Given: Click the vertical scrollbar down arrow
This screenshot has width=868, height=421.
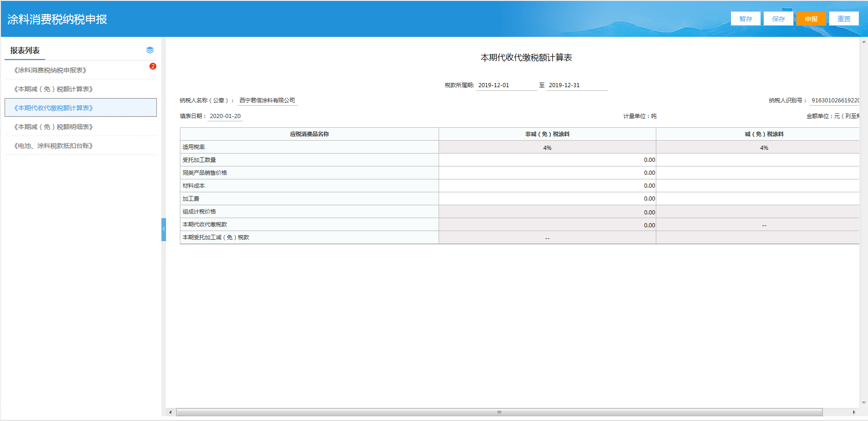Looking at the screenshot, I should coord(863,403).
